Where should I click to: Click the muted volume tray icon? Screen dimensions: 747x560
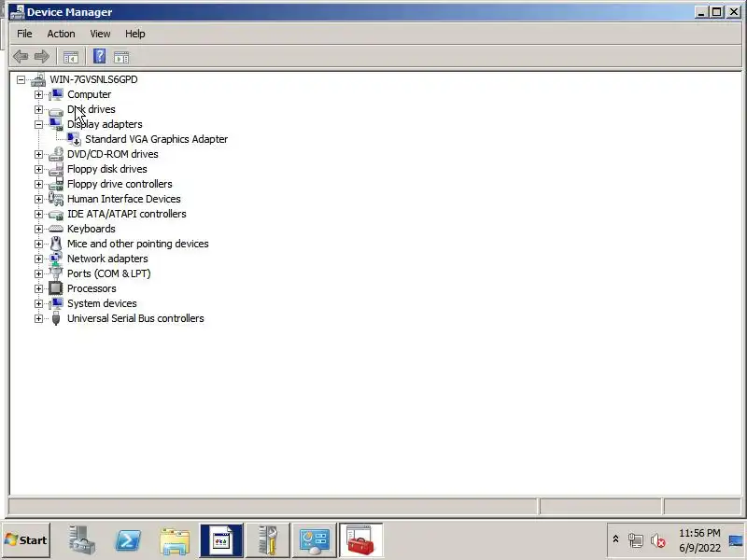tap(658, 540)
